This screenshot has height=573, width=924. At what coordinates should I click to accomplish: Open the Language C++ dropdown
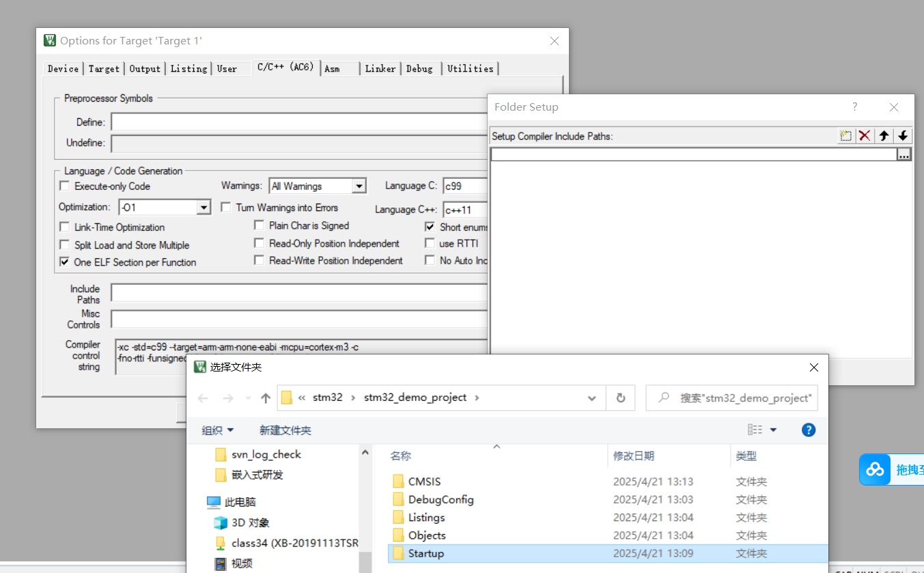(x=466, y=210)
